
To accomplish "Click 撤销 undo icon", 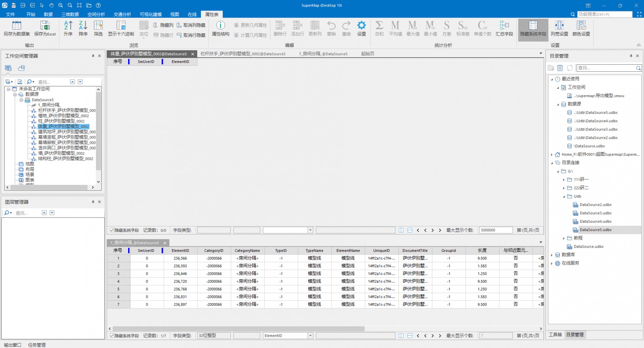I will [x=331, y=28].
